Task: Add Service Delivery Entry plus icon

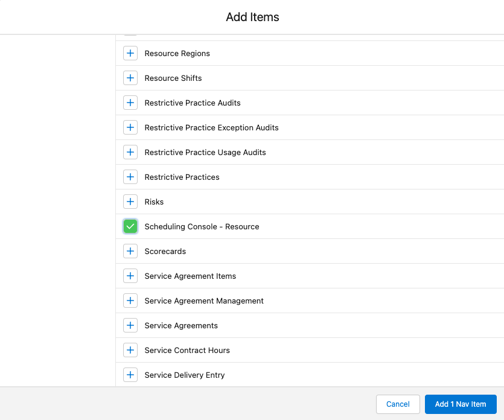Action: click(x=130, y=375)
